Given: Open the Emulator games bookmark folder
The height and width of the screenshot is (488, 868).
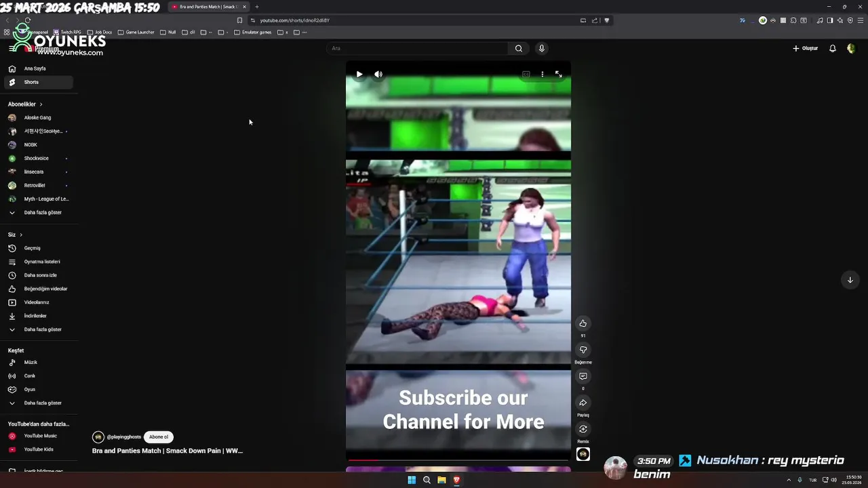Looking at the screenshot, I should [x=252, y=32].
